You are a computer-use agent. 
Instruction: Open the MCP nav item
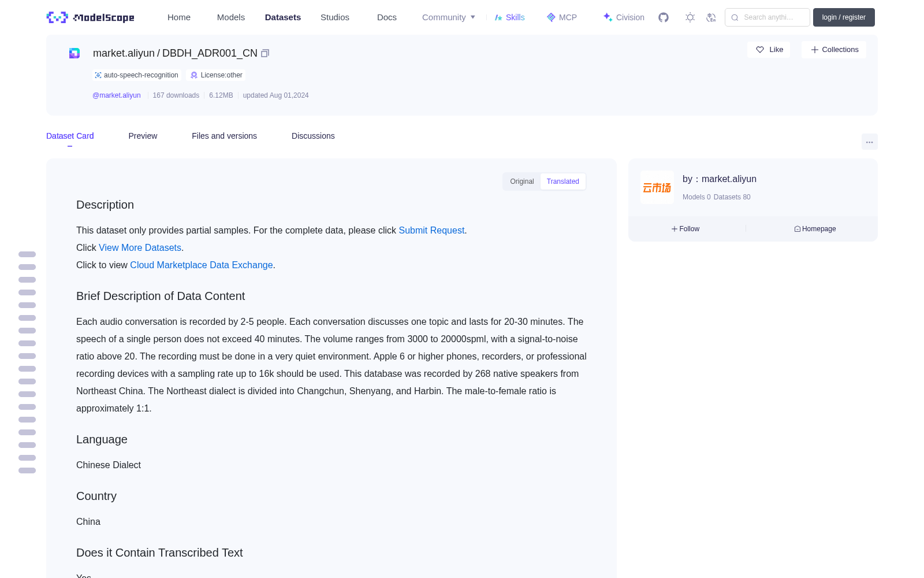(561, 17)
